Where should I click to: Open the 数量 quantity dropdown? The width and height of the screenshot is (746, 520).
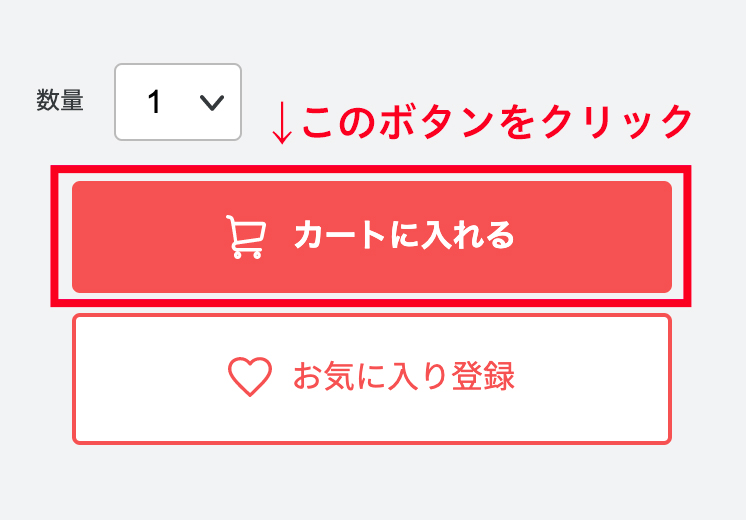point(178,102)
